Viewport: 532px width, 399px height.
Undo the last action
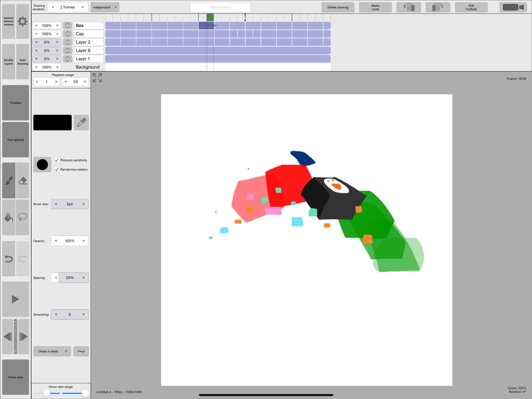pos(9,259)
